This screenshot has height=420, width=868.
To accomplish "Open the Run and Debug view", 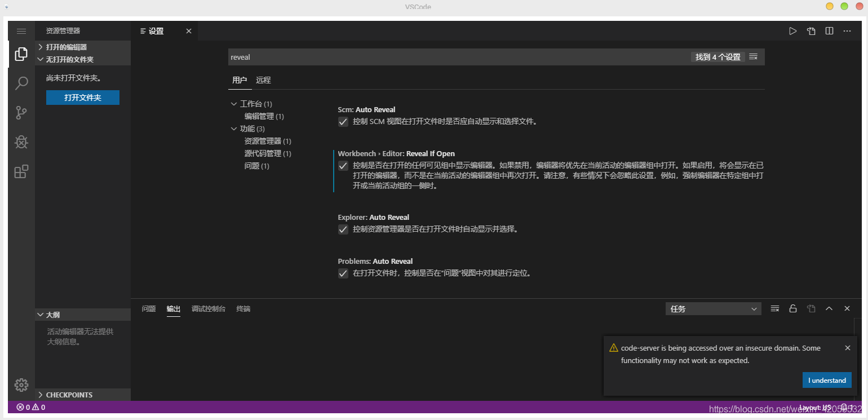I will coord(21,142).
